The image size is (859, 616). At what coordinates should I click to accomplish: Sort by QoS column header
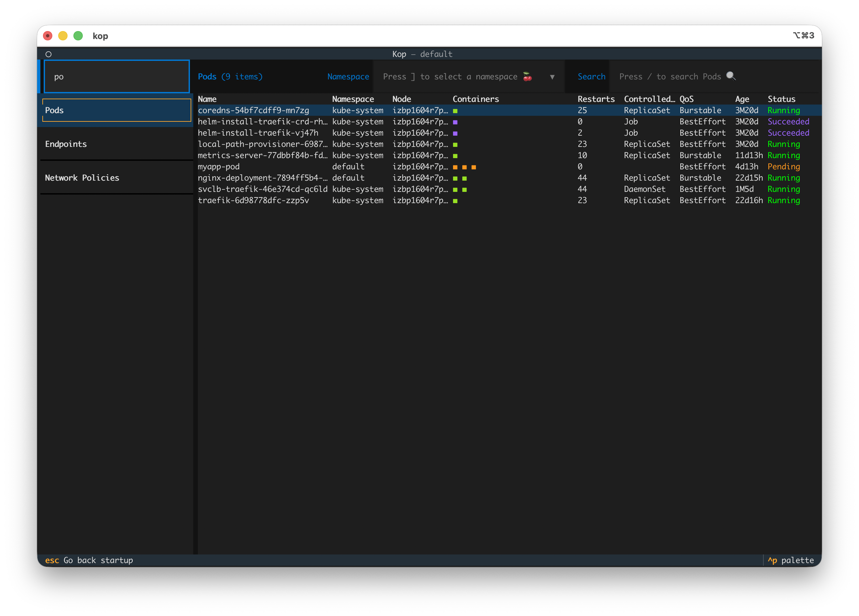click(686, 99)
